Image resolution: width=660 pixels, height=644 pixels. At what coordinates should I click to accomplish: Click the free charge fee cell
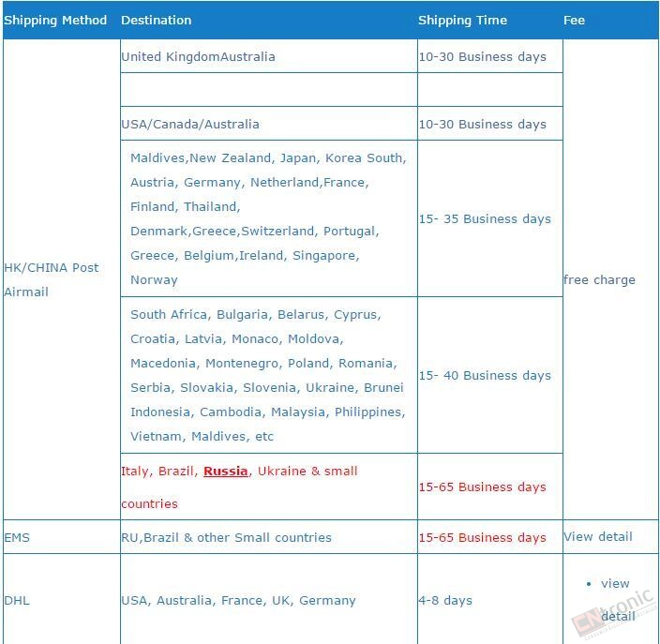tap(610, 279)
